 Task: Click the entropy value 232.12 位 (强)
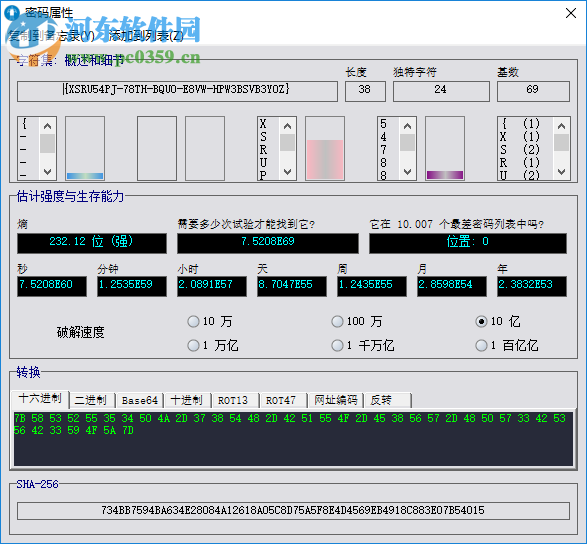pos(92,243)
